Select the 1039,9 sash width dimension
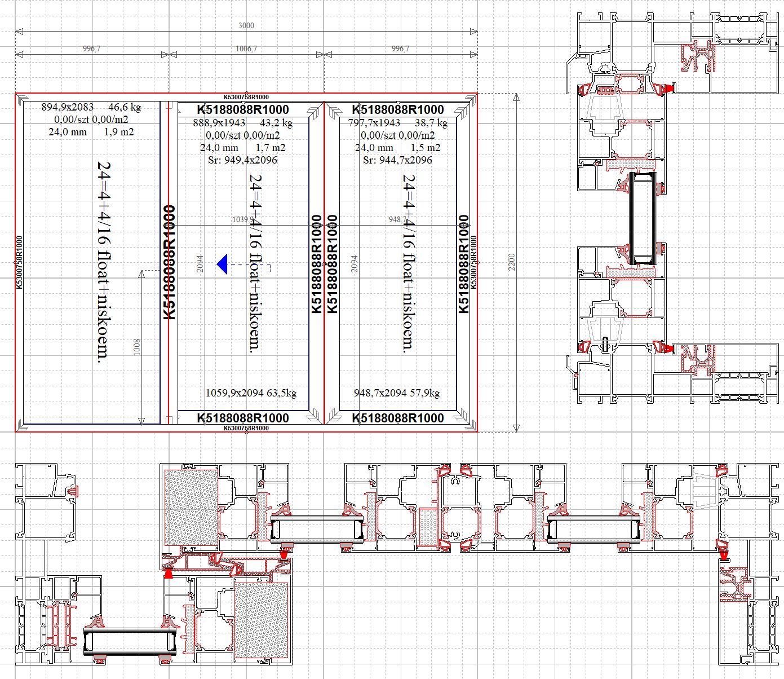784x679 pixels. 242,219
